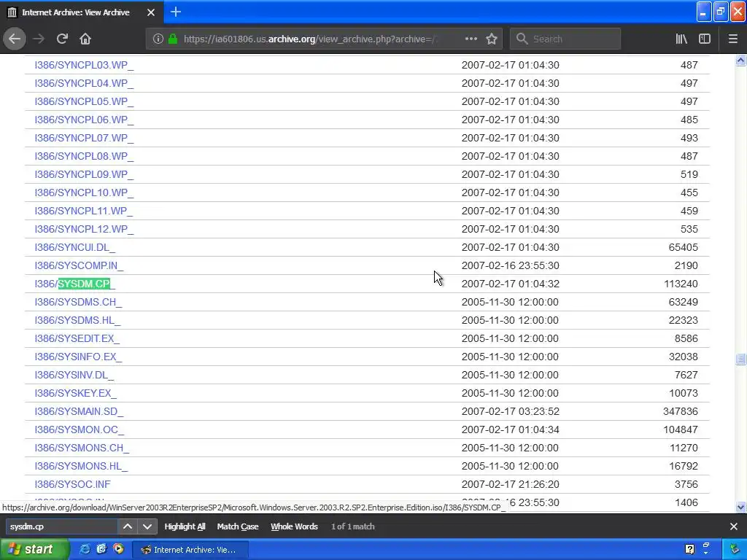The height and width of the screenshot is (560, 747).
Task: Open I386/SYSINFO.EX_ link
Action: (x=78, y=357)
